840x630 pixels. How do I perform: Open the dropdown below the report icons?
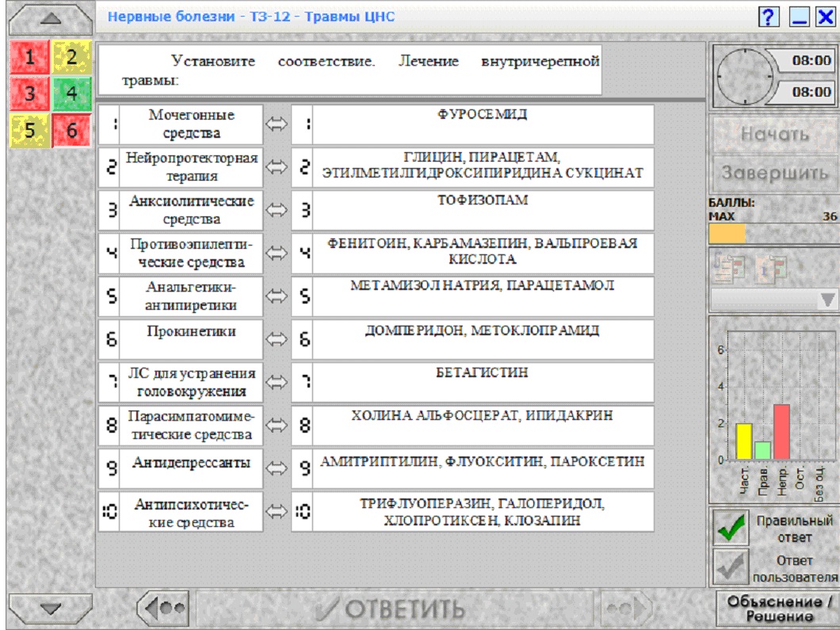775,300
